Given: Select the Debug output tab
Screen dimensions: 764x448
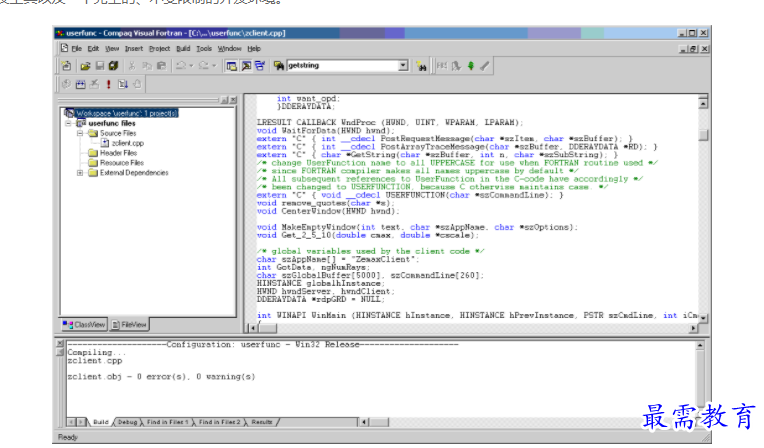Looking at the screenshot, I should 128,422.
